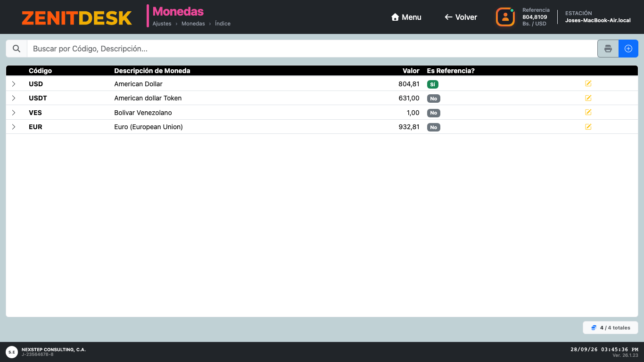Select American Dollar description
Screen dimensions: 644x362
click(138, 84)
